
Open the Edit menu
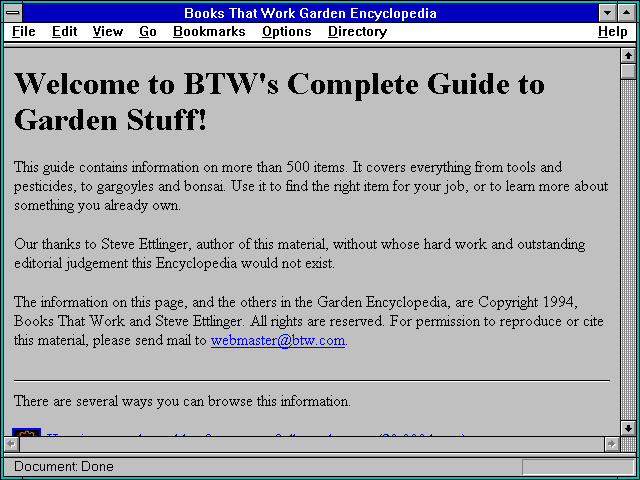64,32
